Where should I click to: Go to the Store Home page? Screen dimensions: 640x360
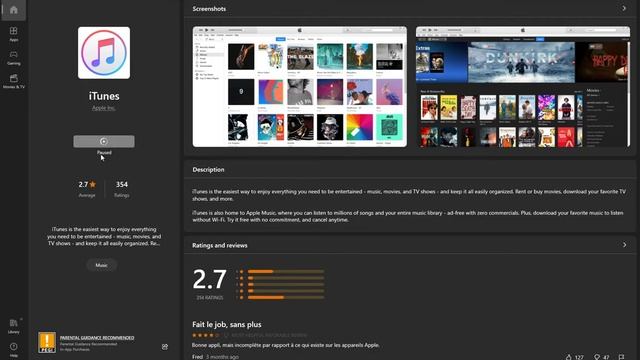coord(13,10)
